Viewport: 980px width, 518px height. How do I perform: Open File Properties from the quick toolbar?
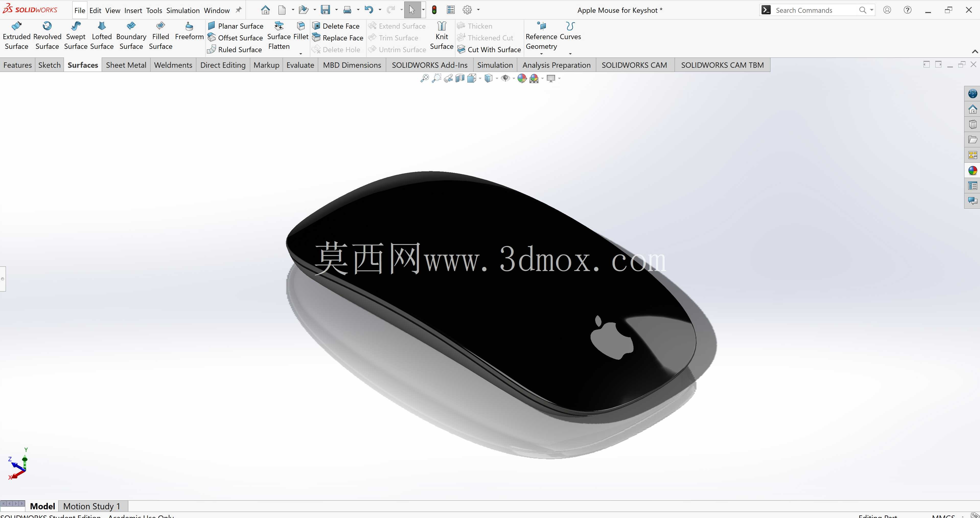451,10
